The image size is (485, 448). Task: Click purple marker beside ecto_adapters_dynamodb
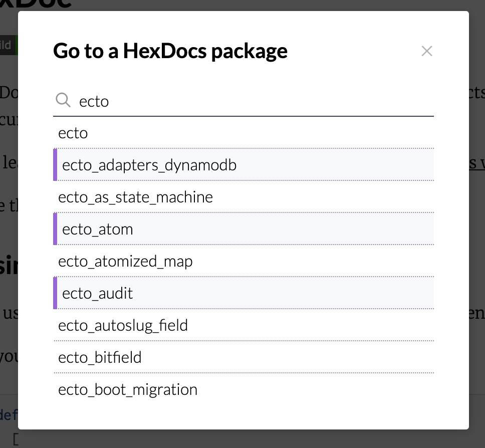(x=55, y=165)
